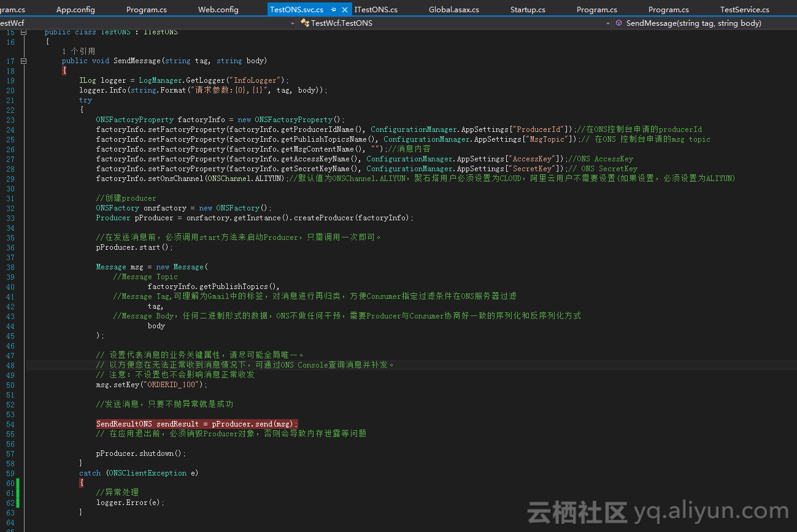Image resolution: width=797 pixels, height=532 pixels.
Task: Click getMsgContentName() on line 26
Action: [321, 149]
